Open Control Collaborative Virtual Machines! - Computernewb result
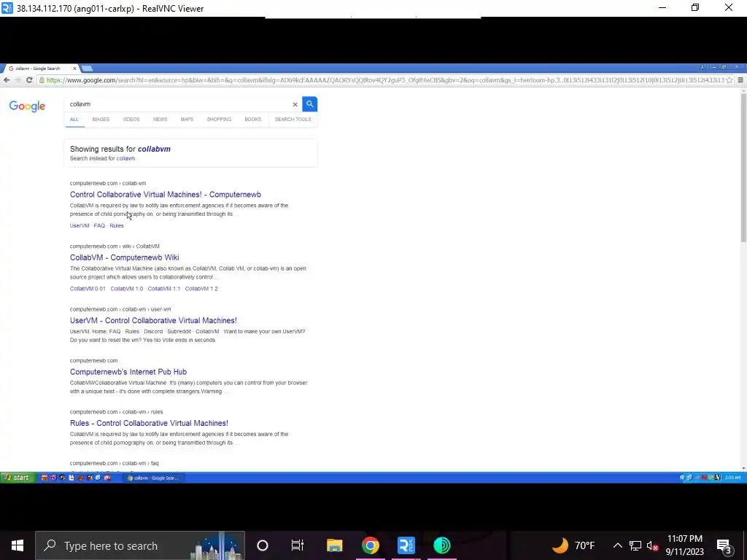The width and height of the screenshot is (747, 560). click(166, 194)
